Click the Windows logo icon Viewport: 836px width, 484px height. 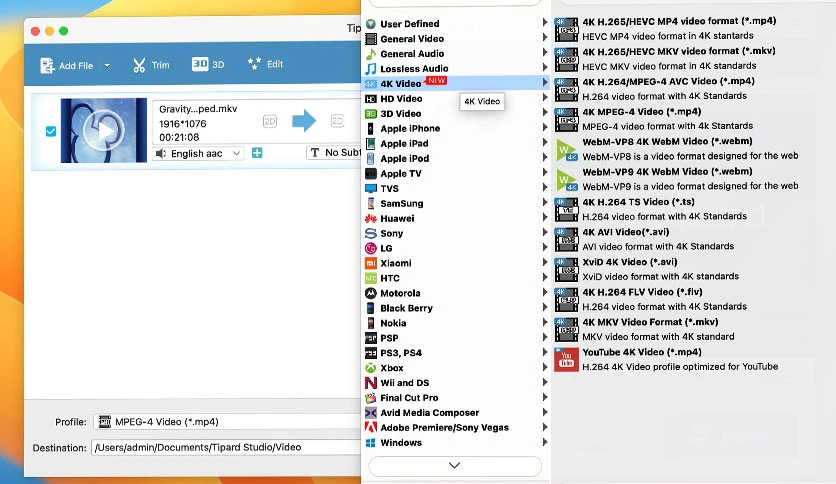tap(371, 442)
